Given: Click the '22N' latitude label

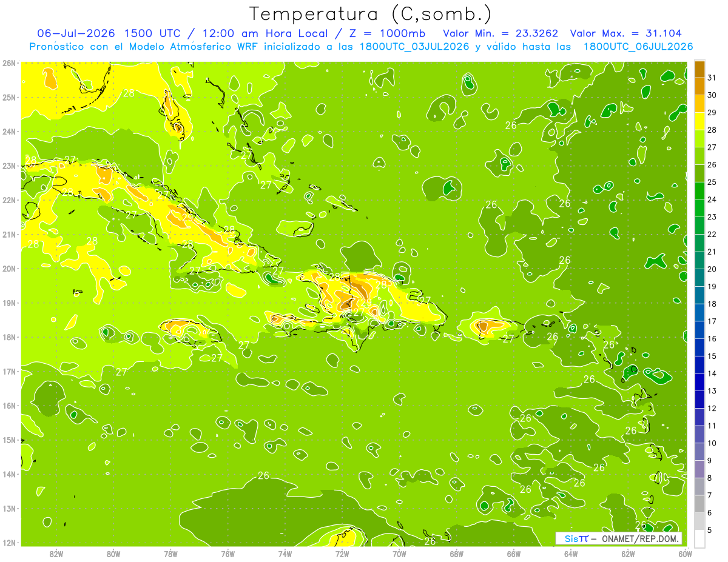Looking at the screenshot, I should tap(8, 200).
